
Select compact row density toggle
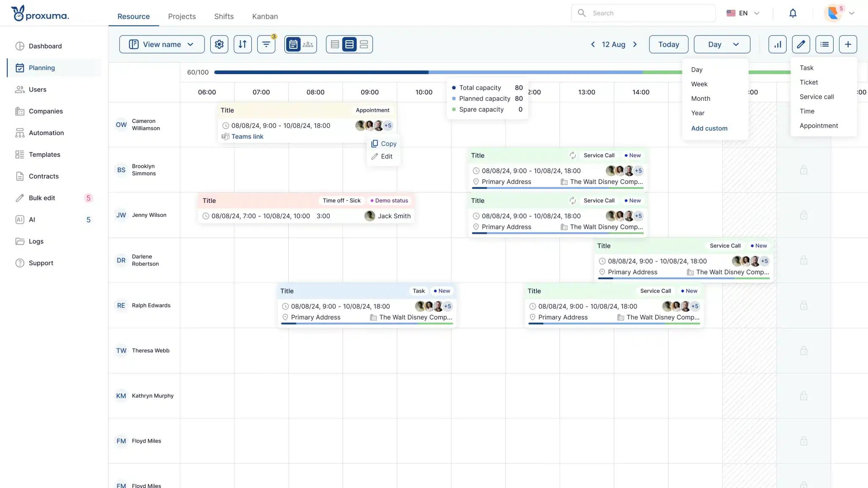pyautogui.click(x=335, y=44)
